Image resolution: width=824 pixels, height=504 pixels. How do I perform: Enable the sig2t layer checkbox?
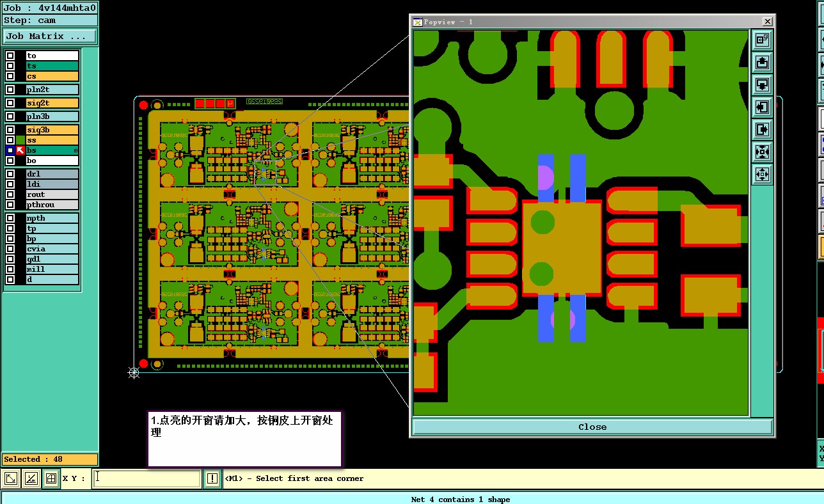10,103
